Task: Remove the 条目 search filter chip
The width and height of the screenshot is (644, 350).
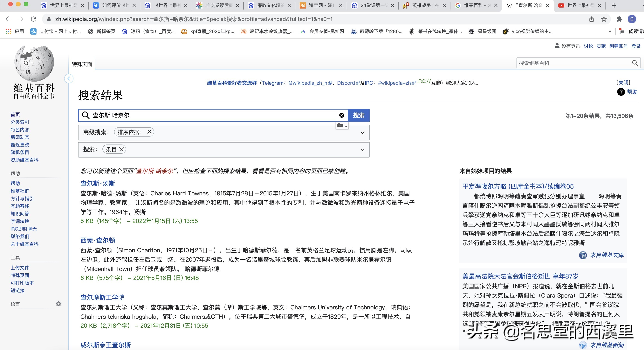Action: [122, 149]
